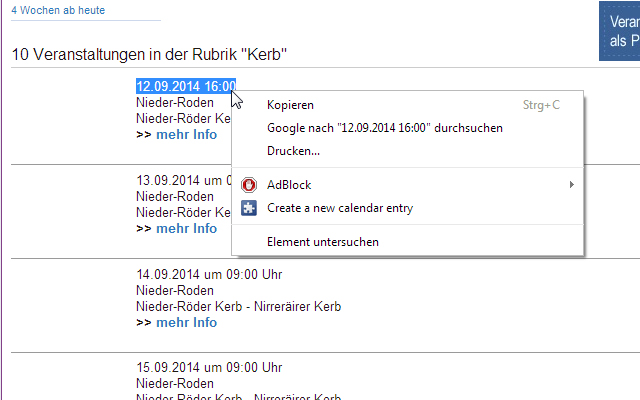640x400 pixels.
Task: Click "Nieder-Röder Kerb - Nirreräirer Kerb" on 14.09.2014
Action: [238, 306]
